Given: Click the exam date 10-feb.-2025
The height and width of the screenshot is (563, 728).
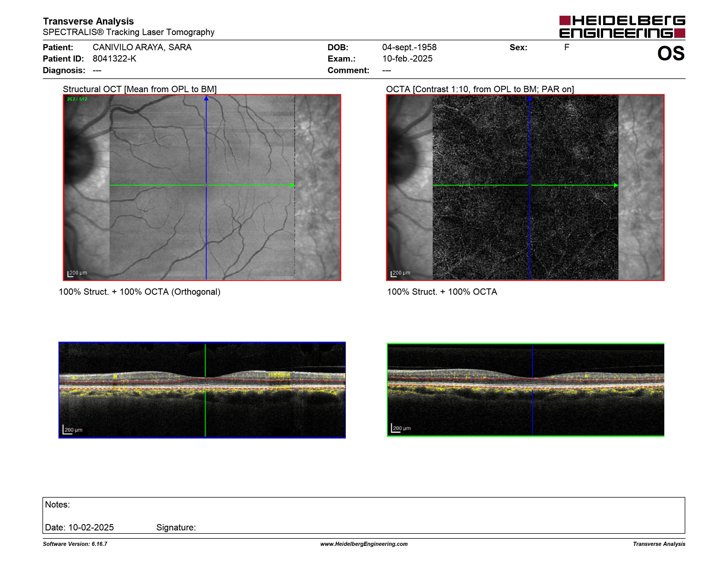Looking at the screenshot, I should 407,59.
